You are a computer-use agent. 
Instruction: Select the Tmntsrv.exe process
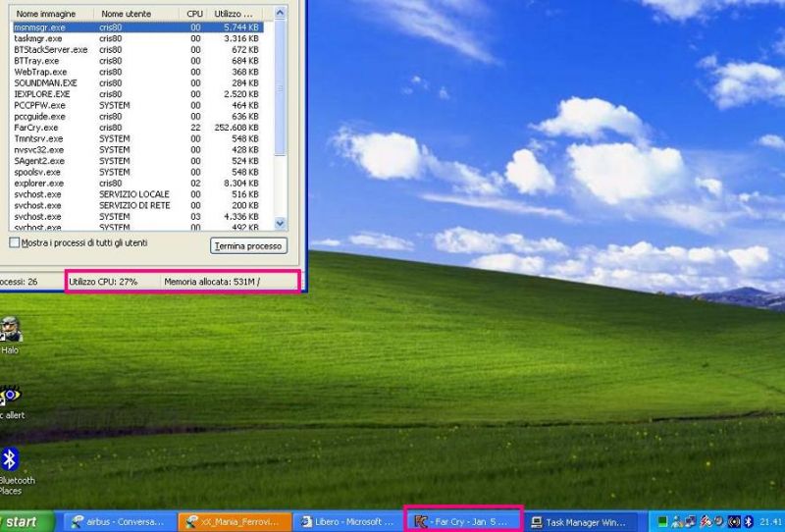[x=137, y=138]
